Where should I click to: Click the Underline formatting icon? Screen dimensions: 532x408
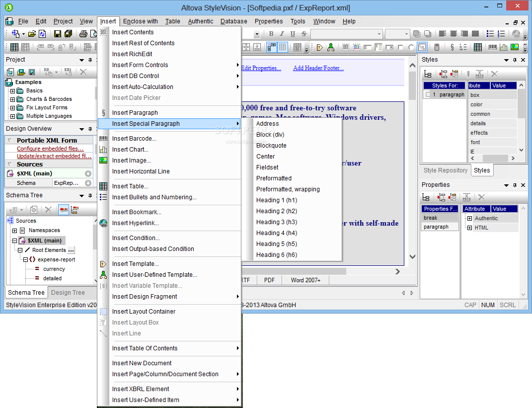pyautogui.click(x=293, y=34)
